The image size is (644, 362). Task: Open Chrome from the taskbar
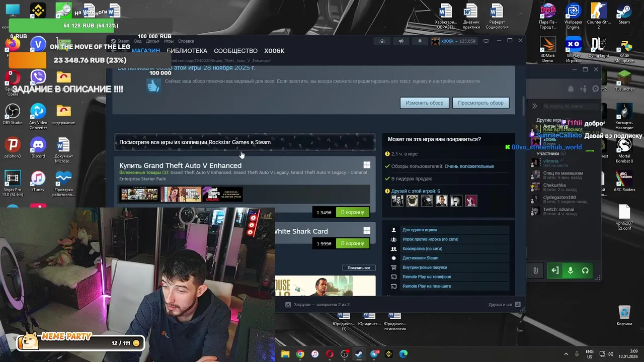300,354
